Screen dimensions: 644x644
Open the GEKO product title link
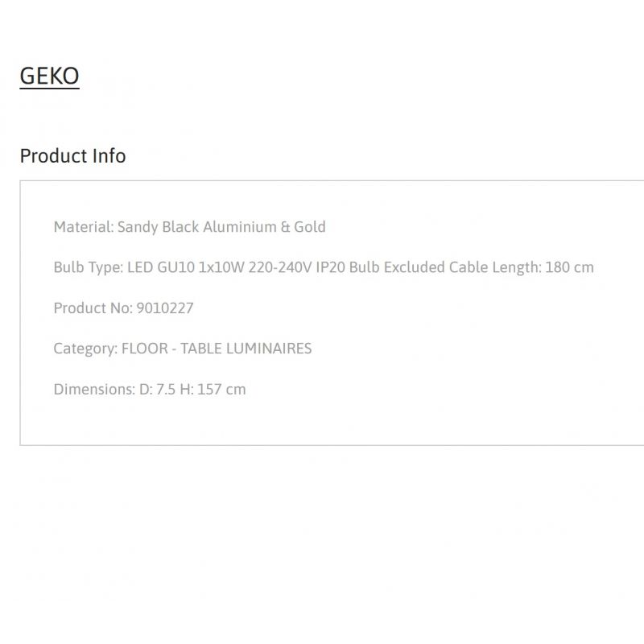(49, 76)
